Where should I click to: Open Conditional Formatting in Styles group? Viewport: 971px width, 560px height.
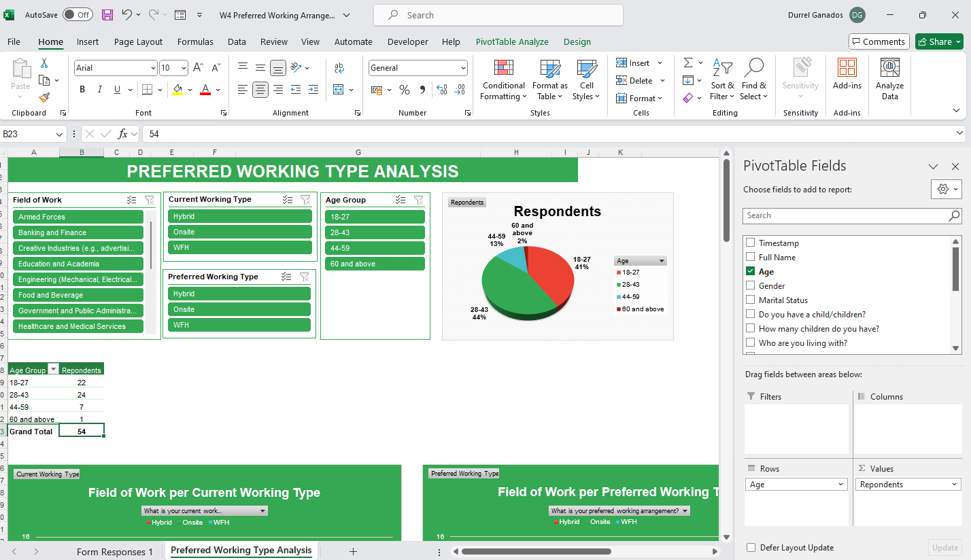click(x=503, y=80)
